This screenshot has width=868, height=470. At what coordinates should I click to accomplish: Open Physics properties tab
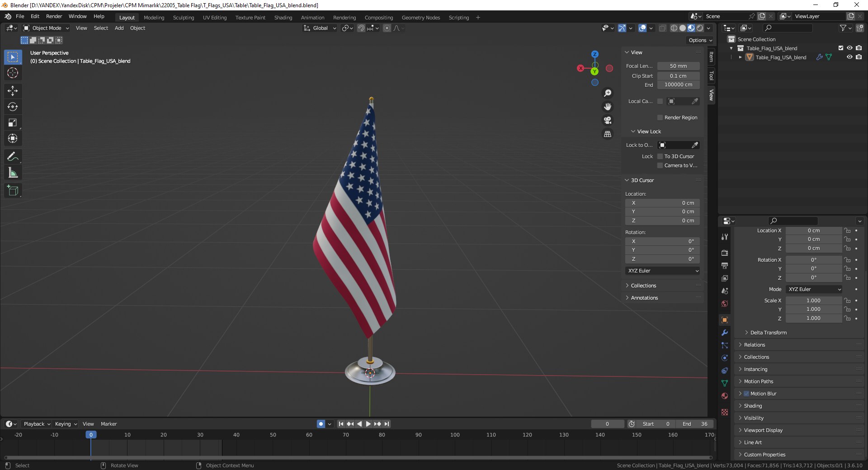coord(725,358)
